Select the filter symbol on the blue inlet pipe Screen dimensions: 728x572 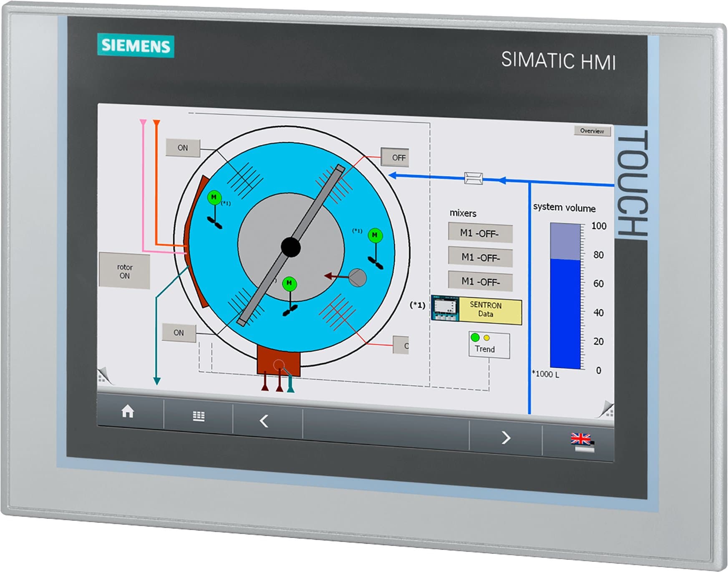(474, 178)
